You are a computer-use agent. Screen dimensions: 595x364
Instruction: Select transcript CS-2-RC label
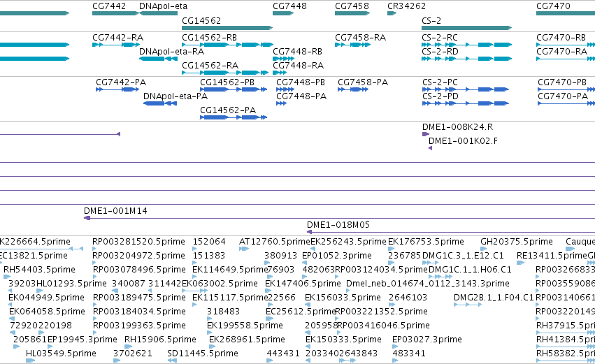[439, 38]
